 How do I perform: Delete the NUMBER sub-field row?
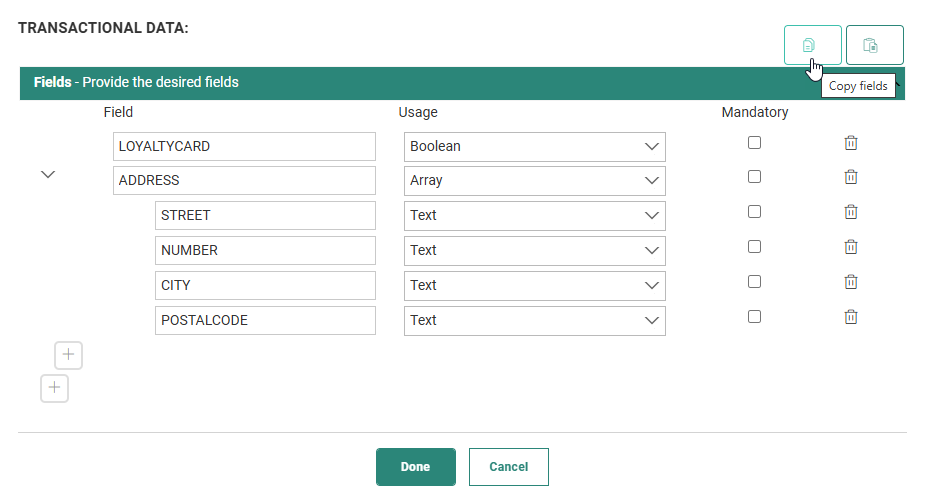(851, 247)
